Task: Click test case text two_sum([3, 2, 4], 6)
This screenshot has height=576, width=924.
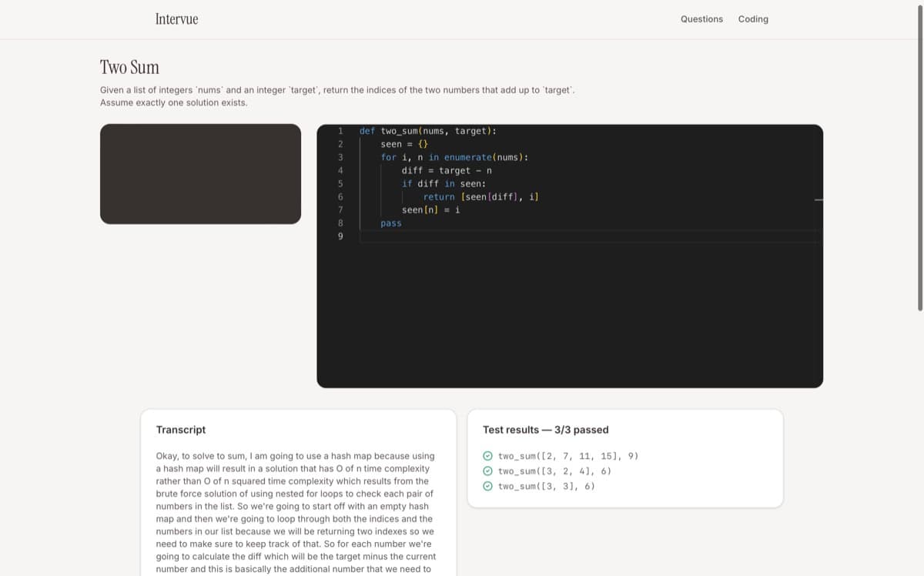Action: pos(554,471)
